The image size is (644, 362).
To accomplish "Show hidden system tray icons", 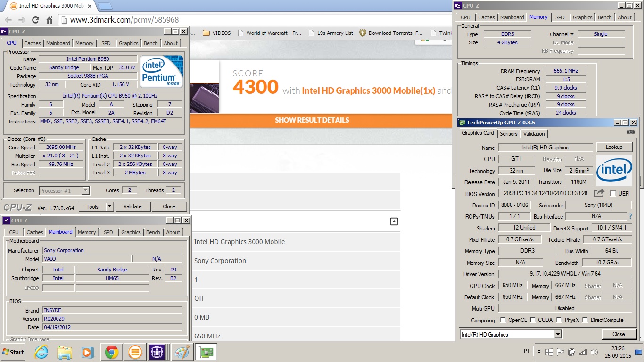I will coord(539,352).
